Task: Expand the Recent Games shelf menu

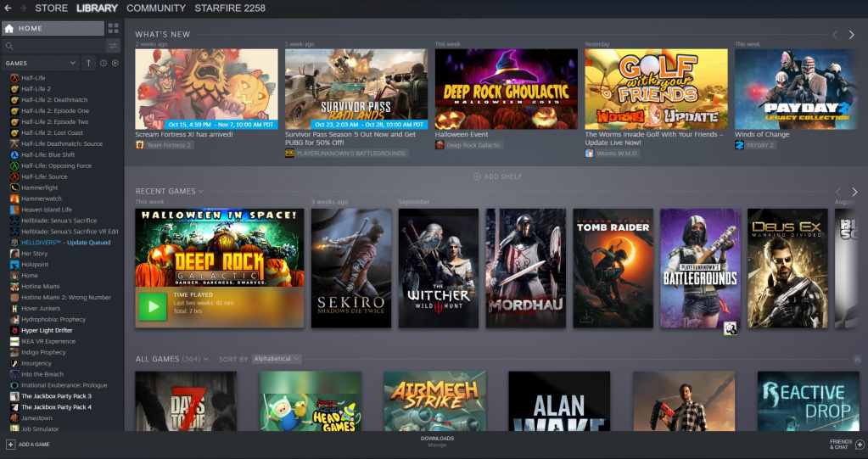Action: point(201,191)
